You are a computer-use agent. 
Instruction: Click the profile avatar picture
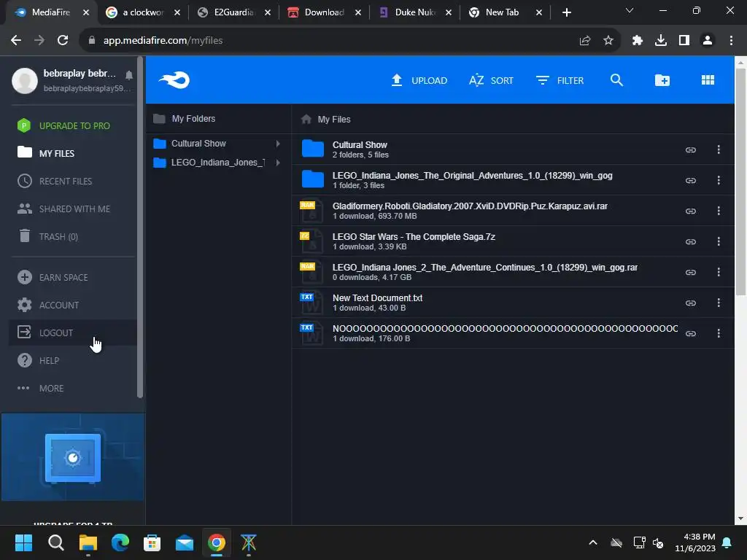25,80
